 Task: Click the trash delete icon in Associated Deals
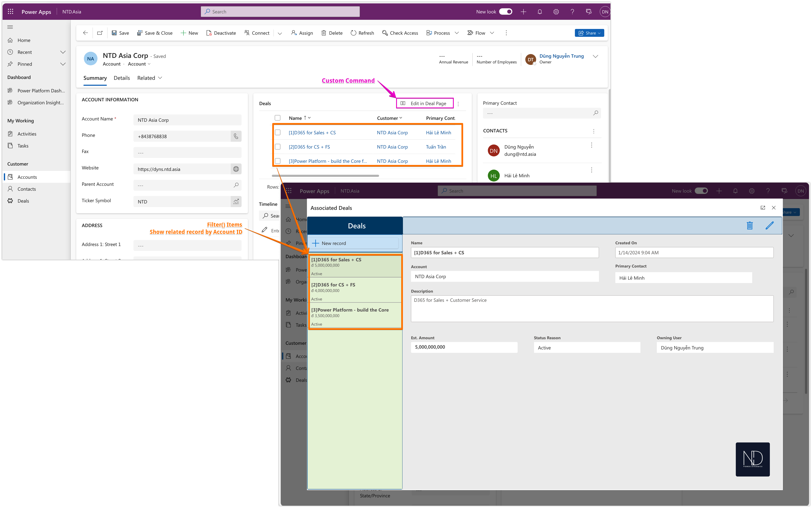(x=749, y=225)
